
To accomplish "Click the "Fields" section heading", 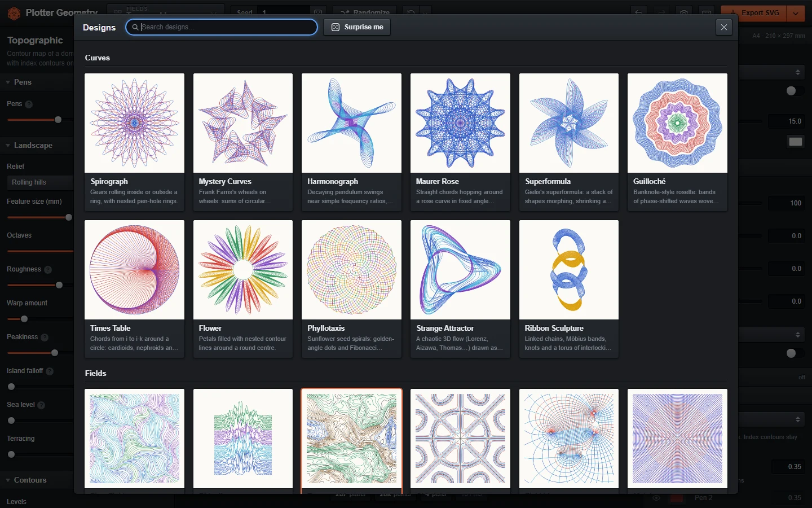I will coord(96,373).
